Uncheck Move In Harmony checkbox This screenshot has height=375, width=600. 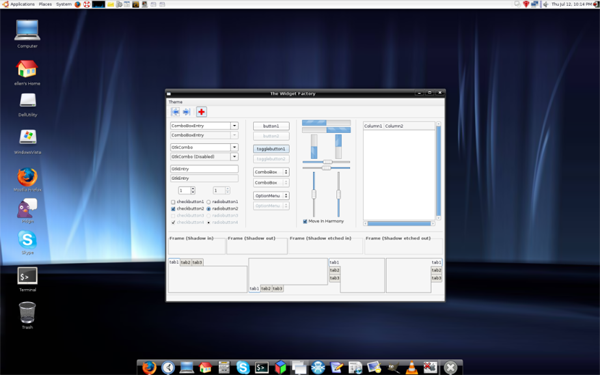tap(305, 221)
